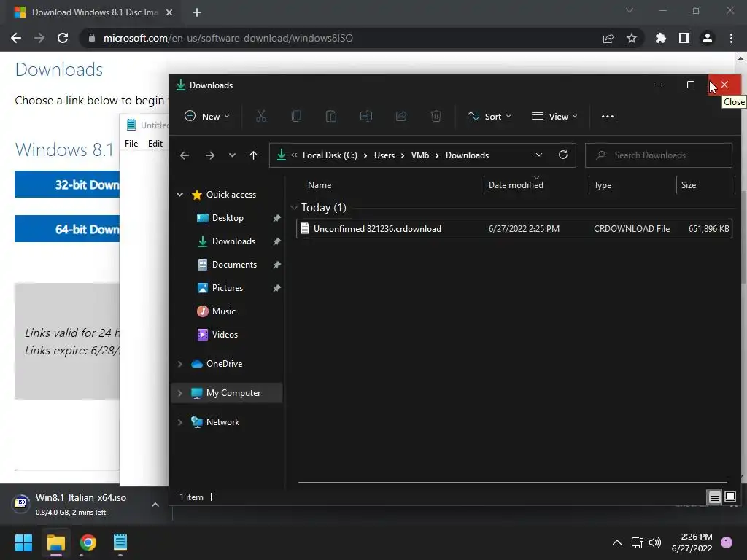Go up one folder level
747x560 pixels.
[253, 155]
